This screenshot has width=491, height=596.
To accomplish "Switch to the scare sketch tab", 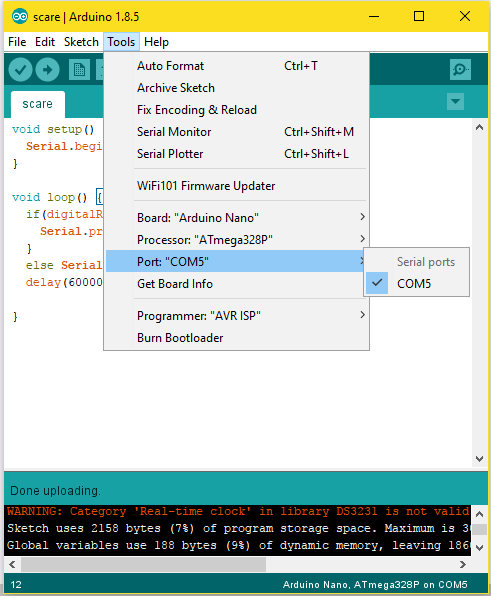I will point(38,104).
